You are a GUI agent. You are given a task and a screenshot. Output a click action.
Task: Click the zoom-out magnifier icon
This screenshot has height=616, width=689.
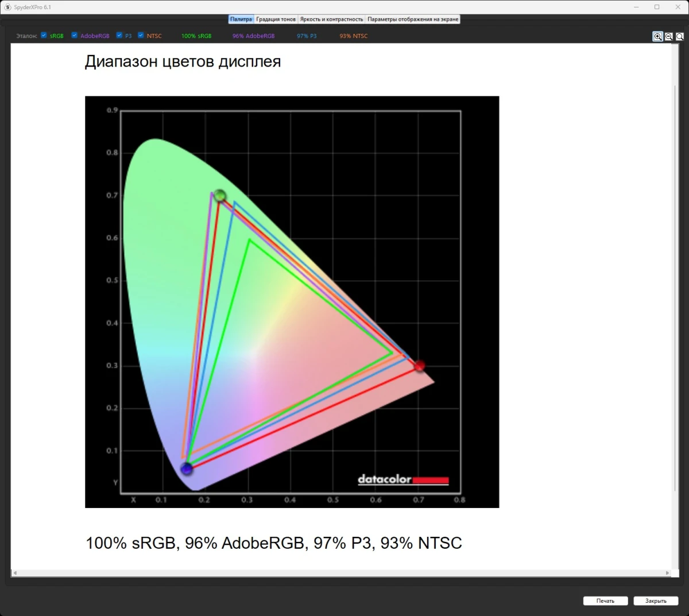click(669, 36)
